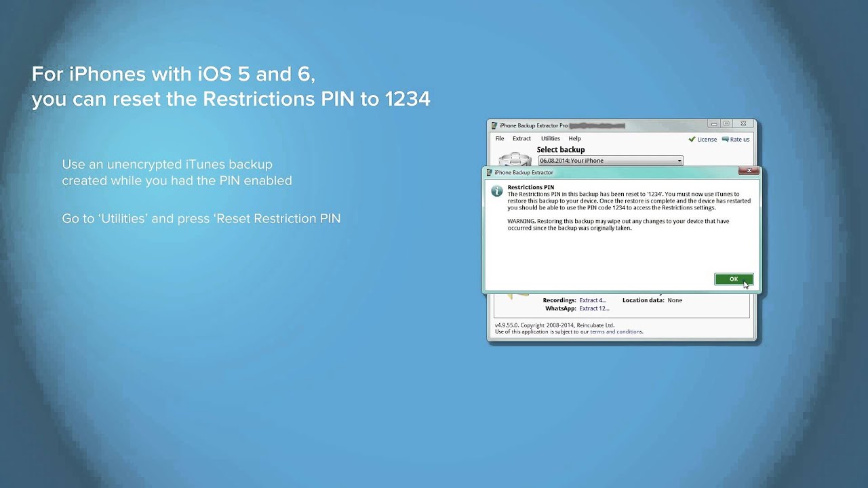Click the Rate us link
This screenshot has height=488, width=868.
tap(740, 140)
